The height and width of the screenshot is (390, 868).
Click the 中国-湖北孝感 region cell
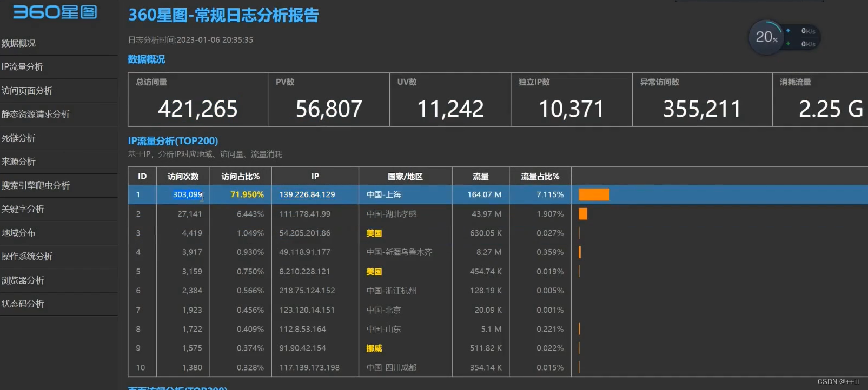(392, 214)
